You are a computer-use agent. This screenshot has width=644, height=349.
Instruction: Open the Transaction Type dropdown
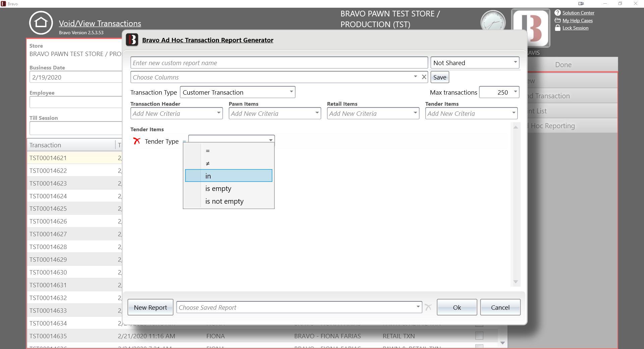click(x=237, y=92)
